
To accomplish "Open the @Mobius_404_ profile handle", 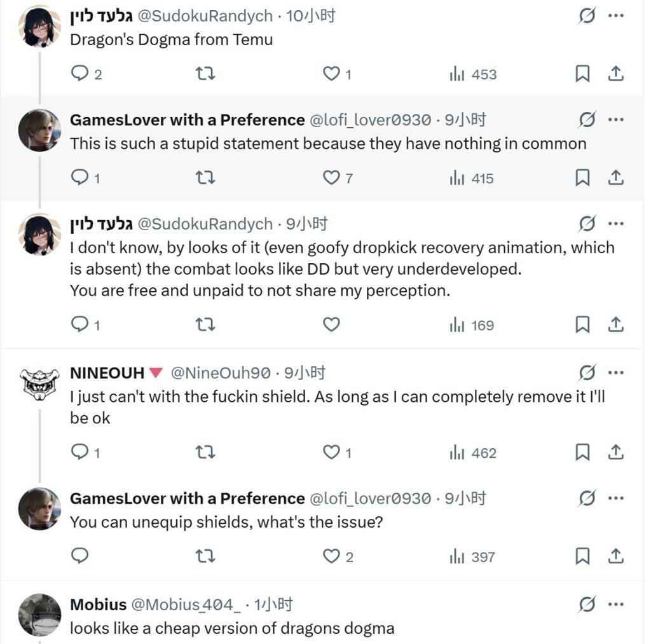I will click(185, 605).
